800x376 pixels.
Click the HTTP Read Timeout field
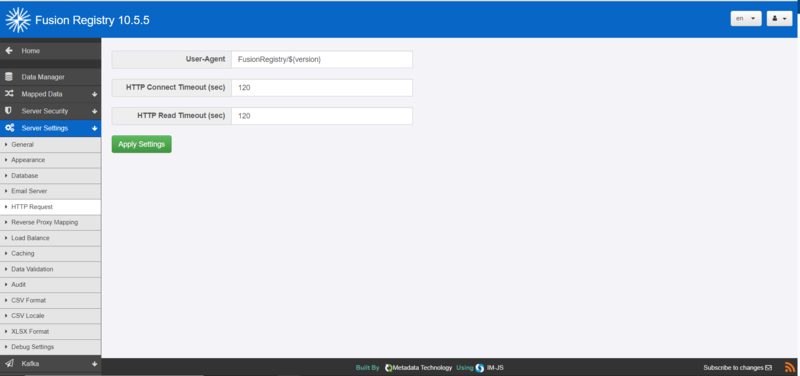coord(321,116)
